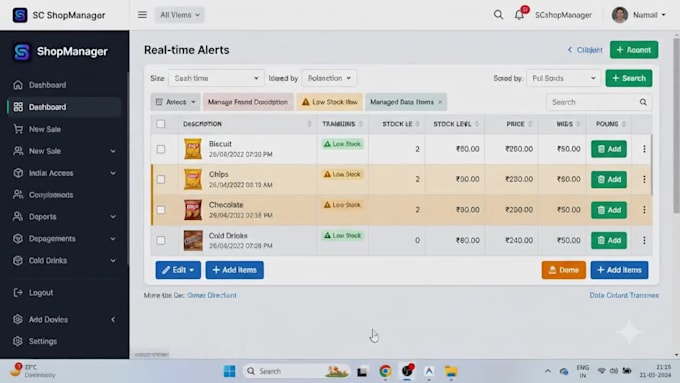Check the Chips row checkbox
Screen dimensions: 680x383
tap(161, 180)
